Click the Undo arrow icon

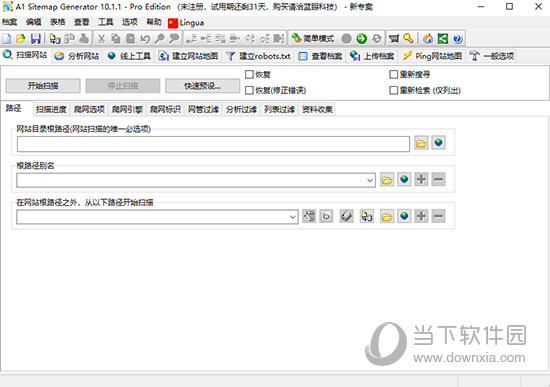[x=145, y=38]
